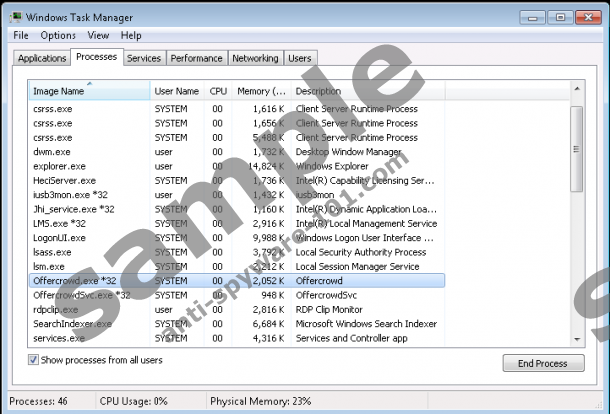This screenshot has width=610, height=414.
Task: Open the File menu
Action: (20, 36)
